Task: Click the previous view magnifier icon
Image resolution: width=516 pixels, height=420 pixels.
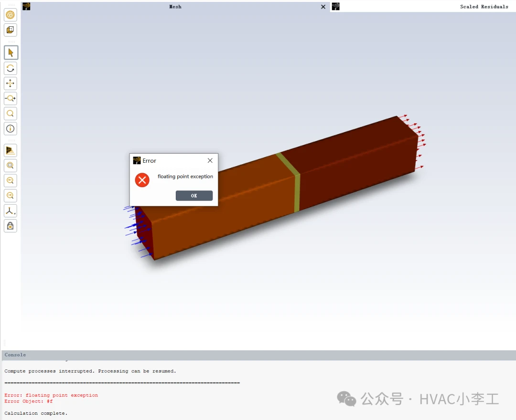Action: pos(11,180)
